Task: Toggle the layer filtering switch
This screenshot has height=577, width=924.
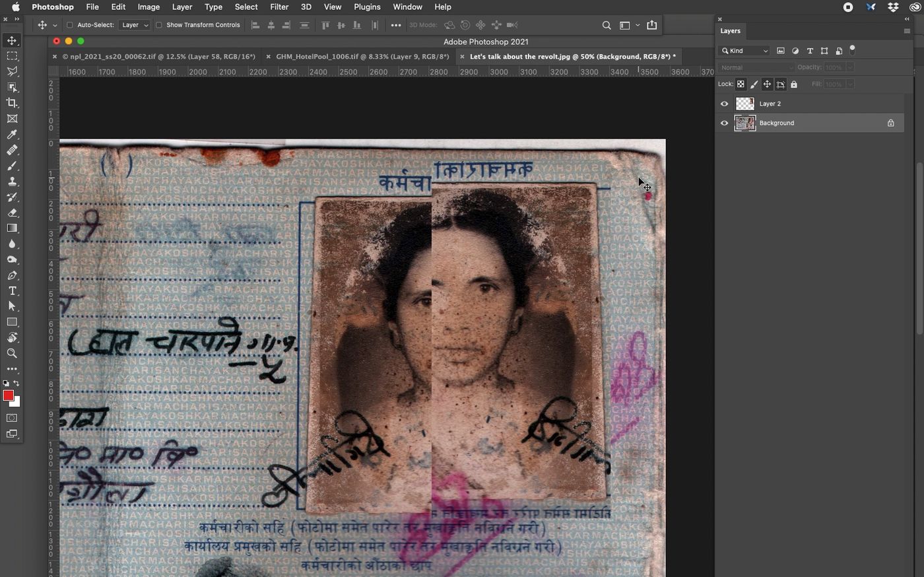Action: click(852, 49)
